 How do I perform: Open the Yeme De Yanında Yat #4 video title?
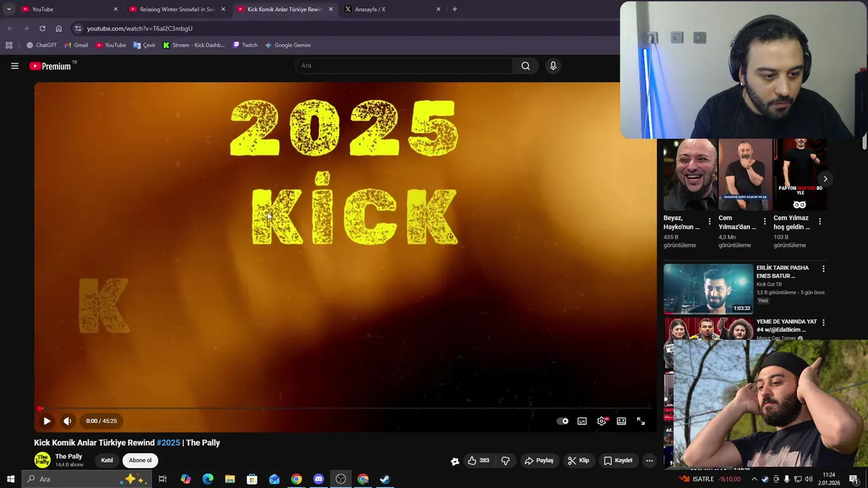coord(787,326)
